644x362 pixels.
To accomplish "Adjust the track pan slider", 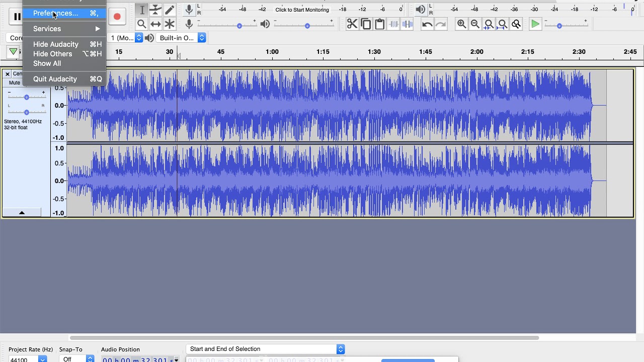I will [x=26, y=111].
